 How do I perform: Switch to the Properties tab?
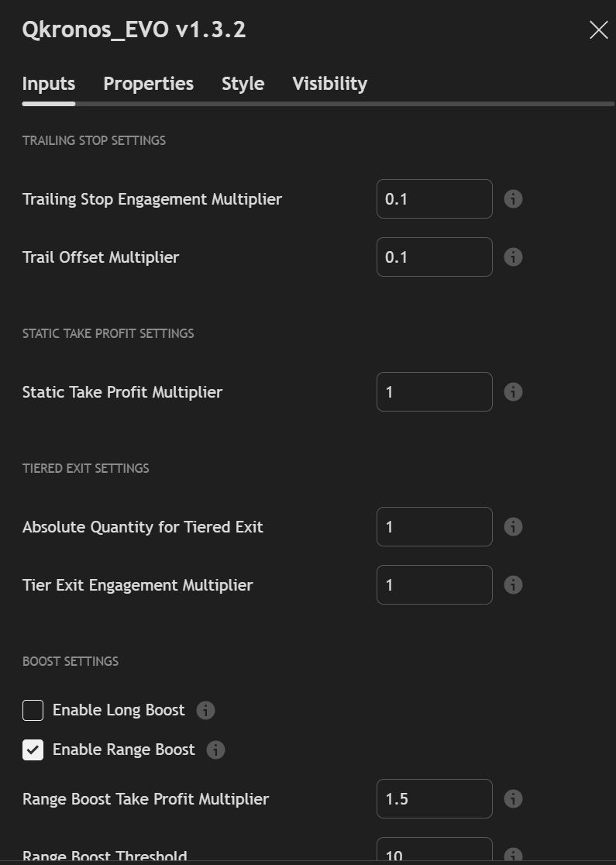click(x=148, y=84)
